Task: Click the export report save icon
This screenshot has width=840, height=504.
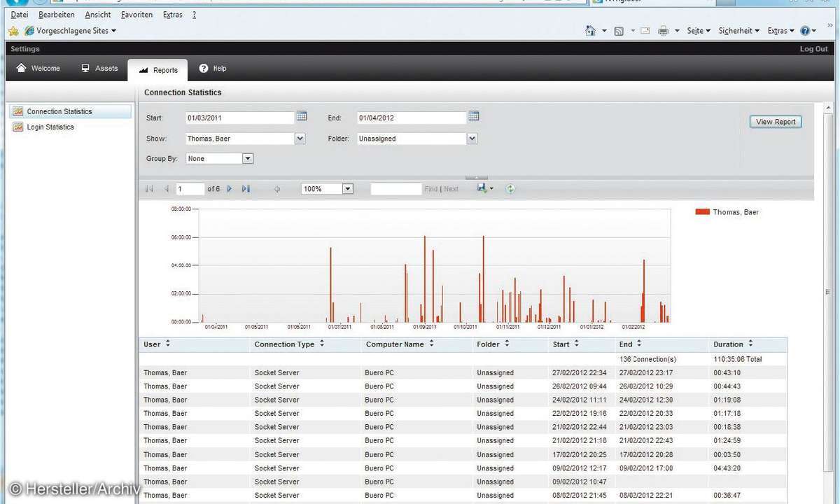Action: tap(482, 188)
